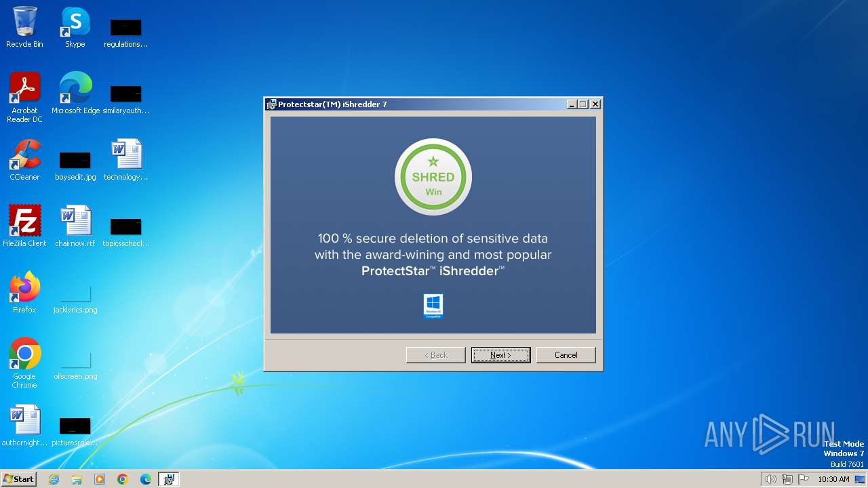Select the Firefox desktop shortcut

click(24, 293)
